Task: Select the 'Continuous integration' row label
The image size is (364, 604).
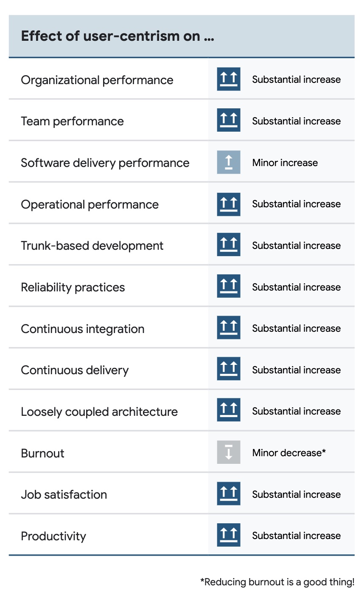Action: pyautogui.click(x=83, y=329)
